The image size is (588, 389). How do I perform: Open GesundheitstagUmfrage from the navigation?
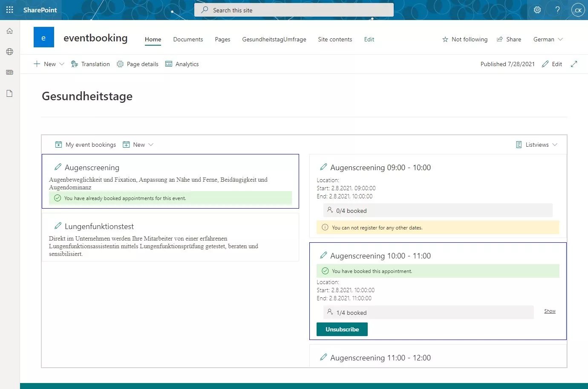click(274, 39)
